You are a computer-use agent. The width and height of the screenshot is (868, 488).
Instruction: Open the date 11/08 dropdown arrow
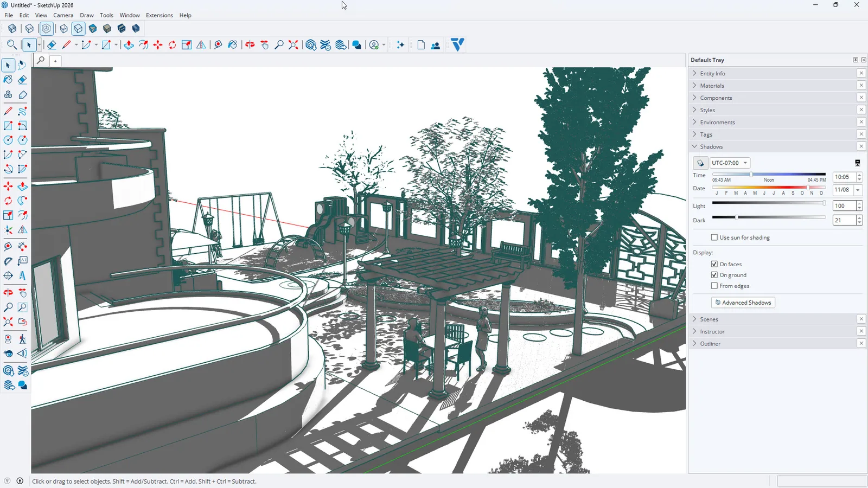[x=858, y=190]
